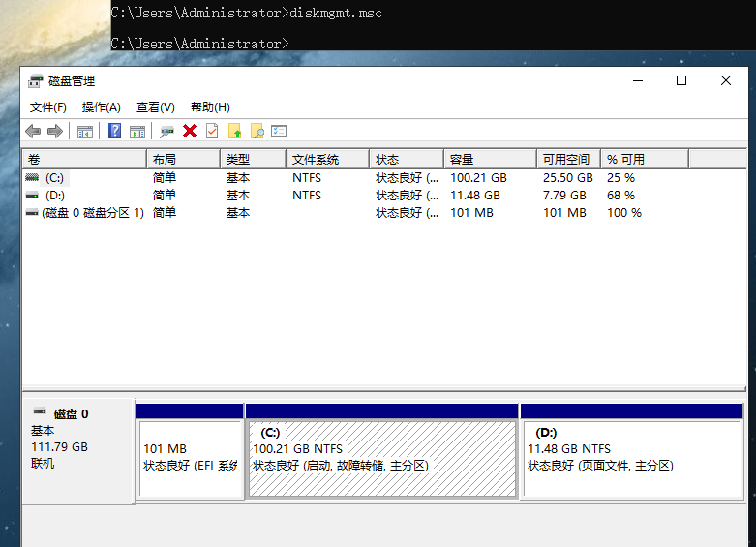Image resolution: width=756 pixels, height=547 pixels.
Task: Click the 7.79 GB free space cell
Action: click(x=564, y=196)
